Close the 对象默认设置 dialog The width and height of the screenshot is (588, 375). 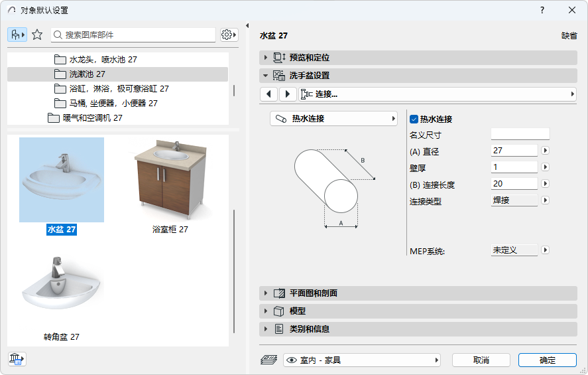(x=572, y=10)
